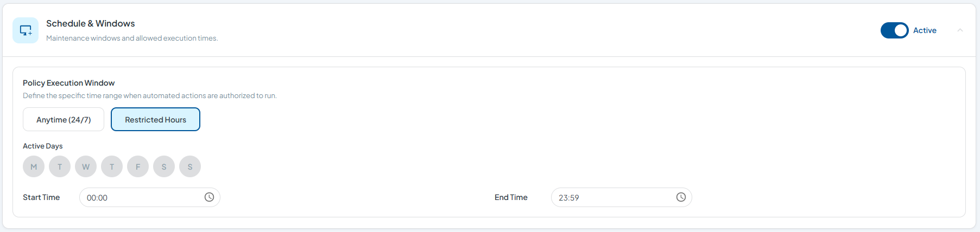Toggle the Tuesday day circle
Viewport: 980px width, 232px height.
pyautogui.click(x=60, y=166)
